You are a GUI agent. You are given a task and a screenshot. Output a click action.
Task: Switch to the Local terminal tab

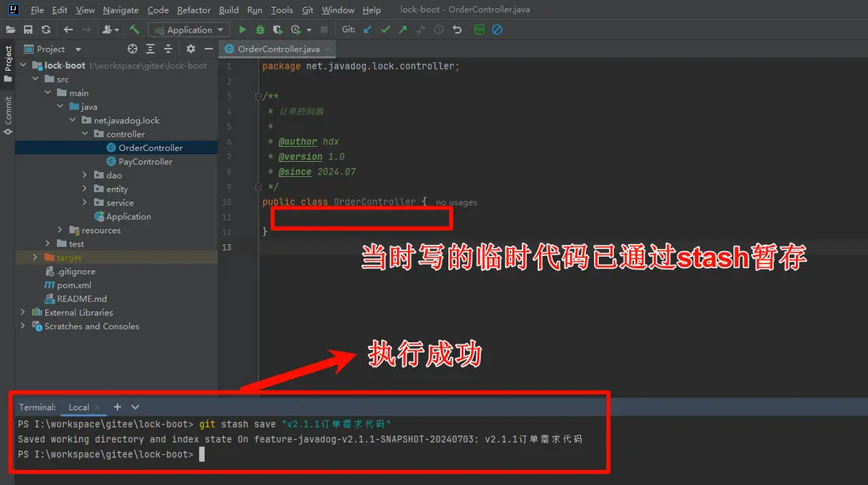(x=78, y=407)
